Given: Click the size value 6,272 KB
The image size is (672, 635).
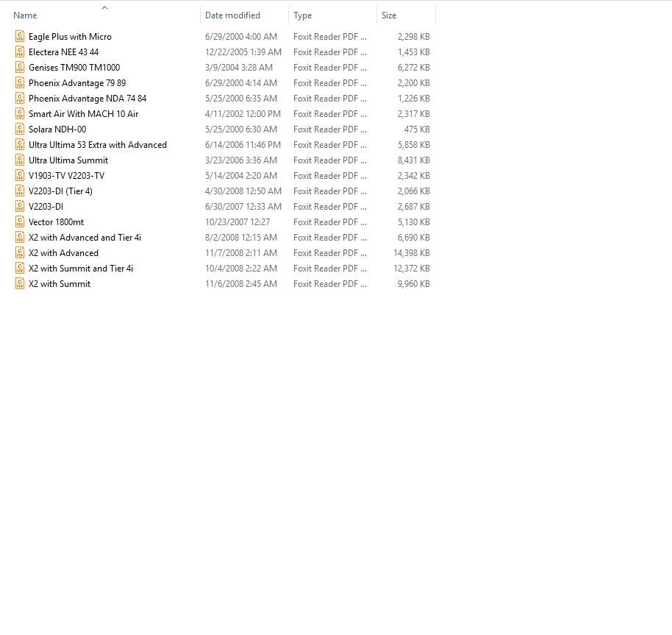Looking at the screenshot, I should pyautogui.click(x=414, y=67).
